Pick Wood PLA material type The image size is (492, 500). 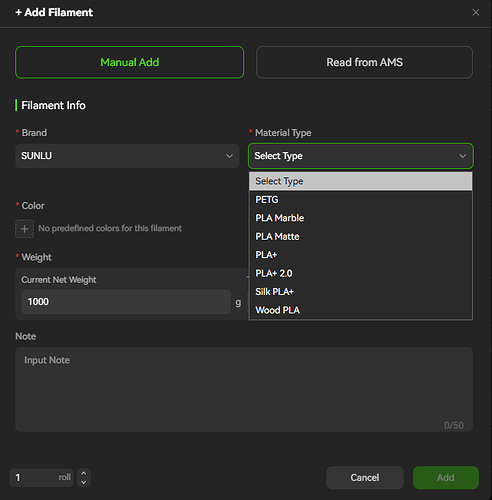361,310
